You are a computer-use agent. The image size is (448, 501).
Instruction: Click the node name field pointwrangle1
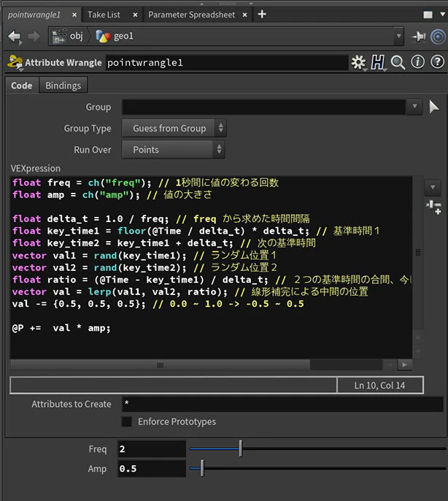[x=227, y=63]
